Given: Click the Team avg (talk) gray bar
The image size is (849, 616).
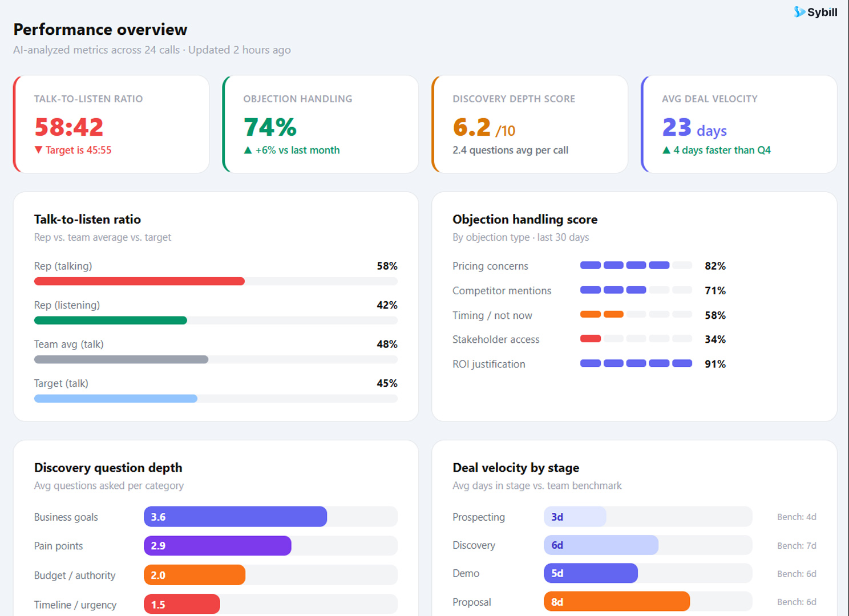Looking at the screenshot, I should [x=121, y=359].
